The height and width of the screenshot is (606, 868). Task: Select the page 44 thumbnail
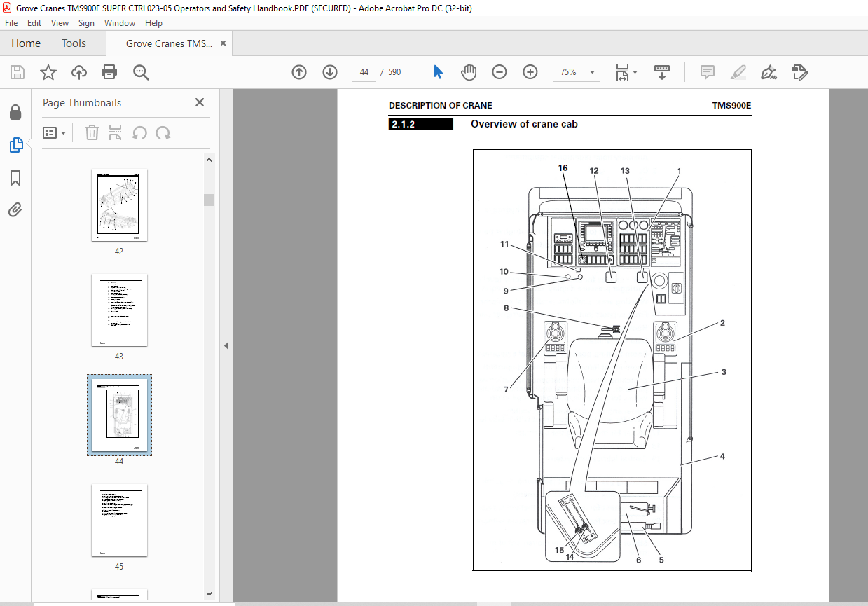point(119,415)
